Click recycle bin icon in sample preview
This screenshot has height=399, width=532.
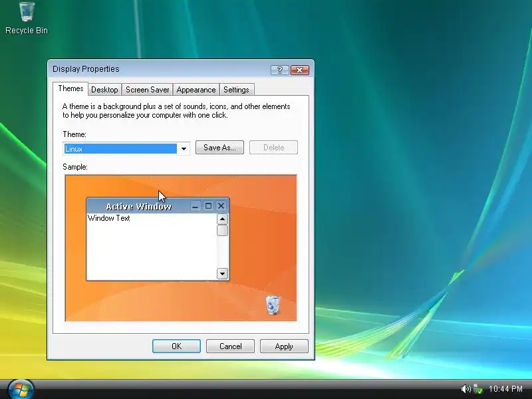tap(273, 305)
